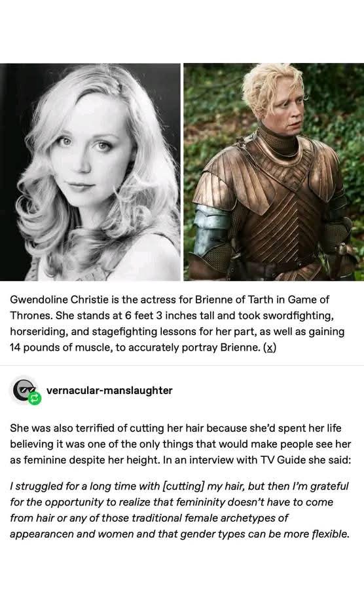
Task: Click the green reblog badge icon
Action: (x=35, y=399)
